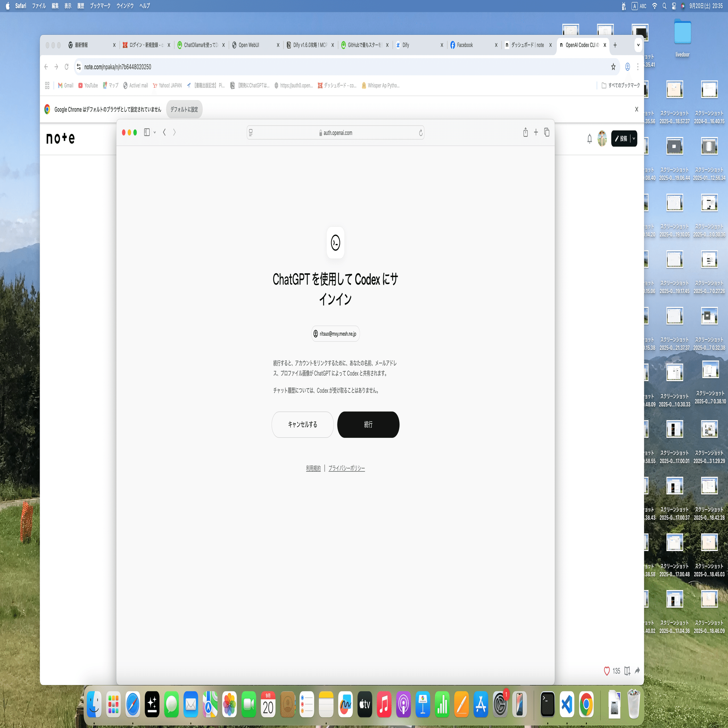Open a new Safari tab with the plus icon
This screenshot has width=728, height=728.
click(536, 132)
